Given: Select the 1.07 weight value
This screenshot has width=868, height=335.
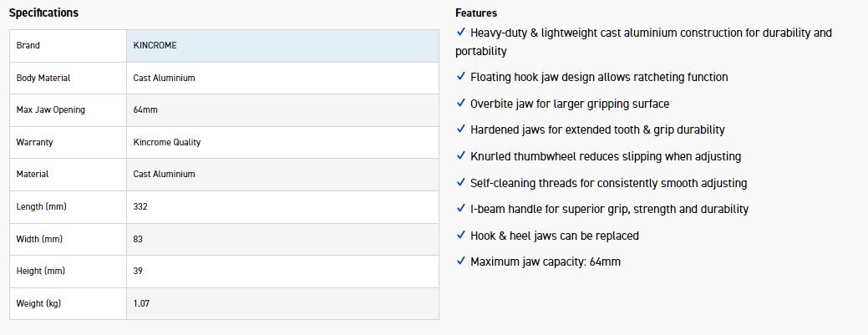Looking at the screenshot, I should click(142, 303).
